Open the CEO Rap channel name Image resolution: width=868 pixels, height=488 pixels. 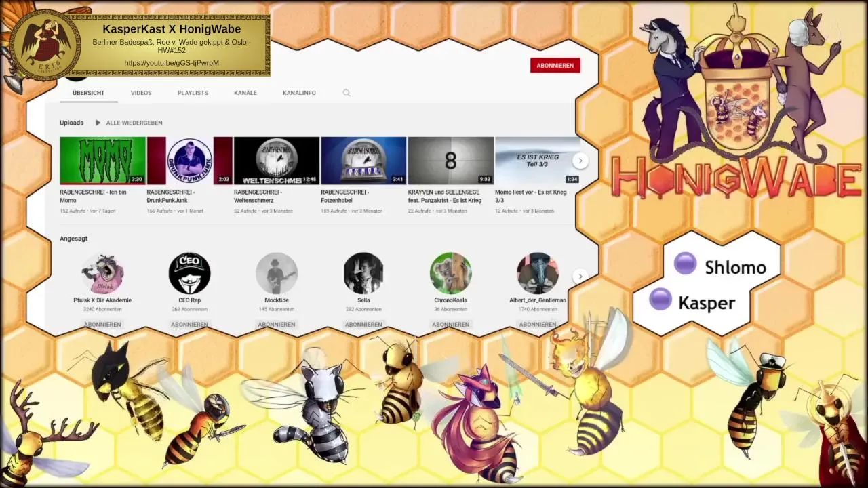click(x=189, y=300)
